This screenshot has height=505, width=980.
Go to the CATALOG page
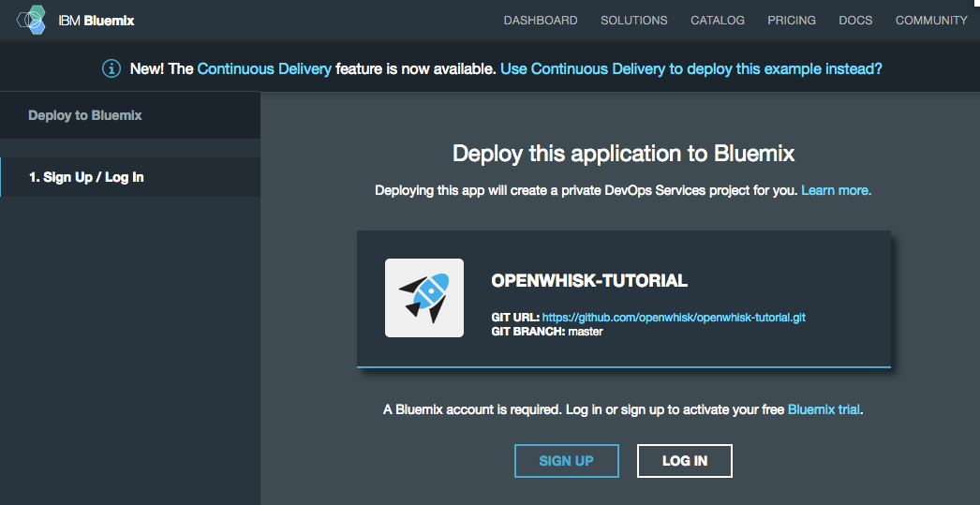click(x=718, y=21)
